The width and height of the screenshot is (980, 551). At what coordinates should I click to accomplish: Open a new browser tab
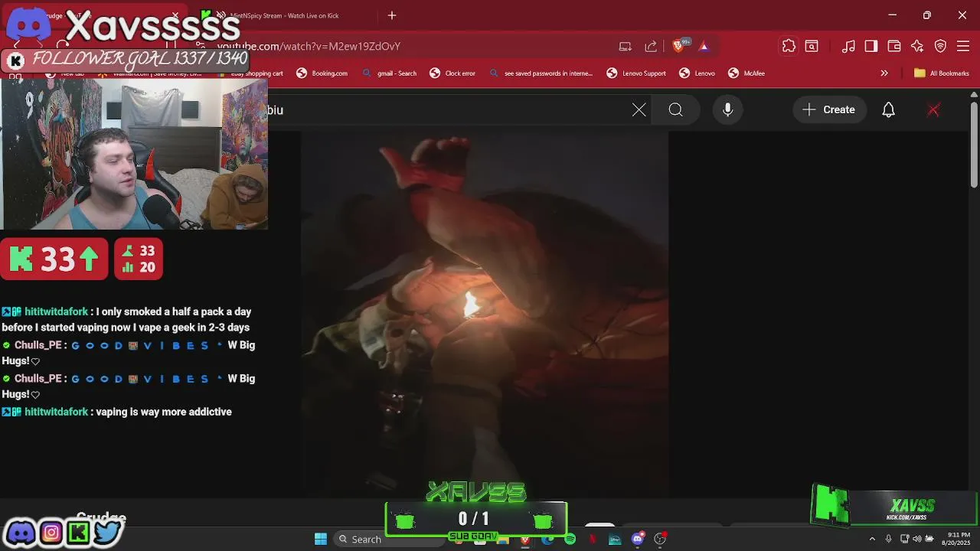[x=392, y=15]
